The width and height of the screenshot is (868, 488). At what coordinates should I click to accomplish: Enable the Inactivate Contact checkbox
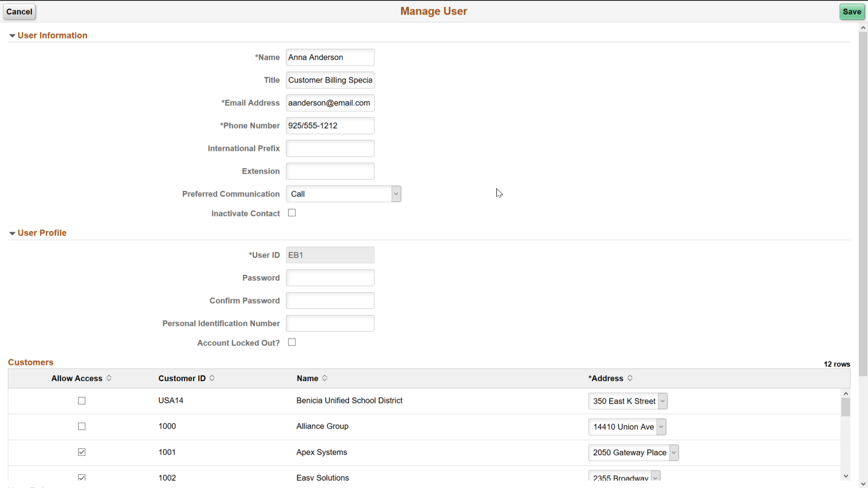pos(292,213)
